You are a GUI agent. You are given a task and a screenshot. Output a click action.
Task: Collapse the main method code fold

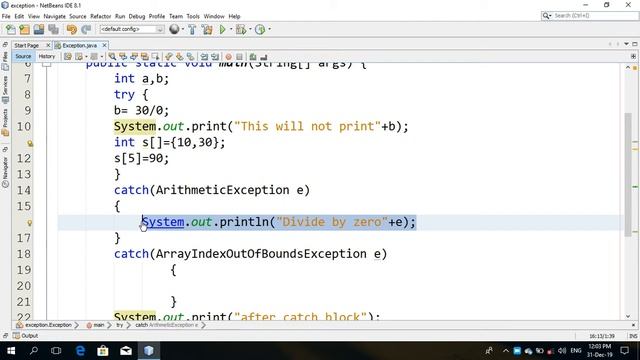click(x=47, y=64)
